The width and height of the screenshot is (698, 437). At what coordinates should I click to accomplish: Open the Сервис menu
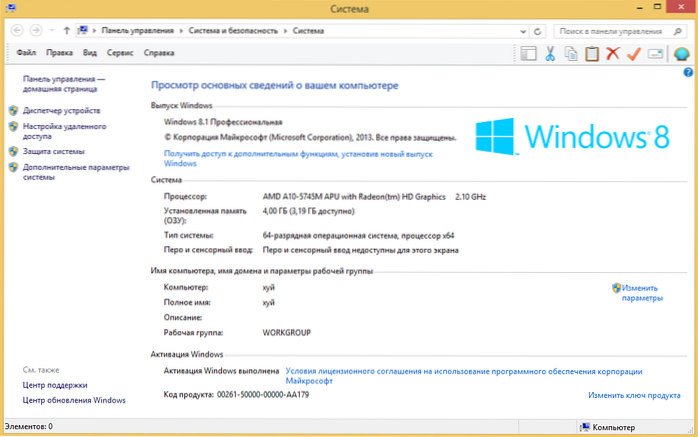tap(120, 51)
